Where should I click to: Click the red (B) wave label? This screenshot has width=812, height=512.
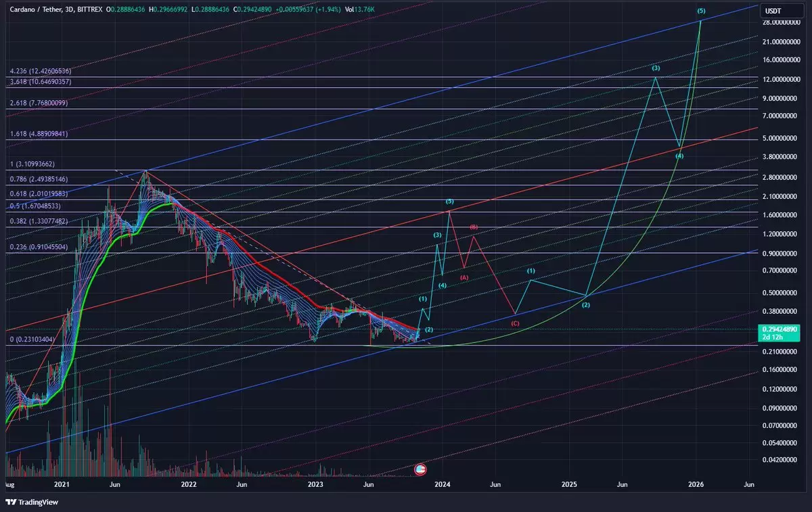474,227
